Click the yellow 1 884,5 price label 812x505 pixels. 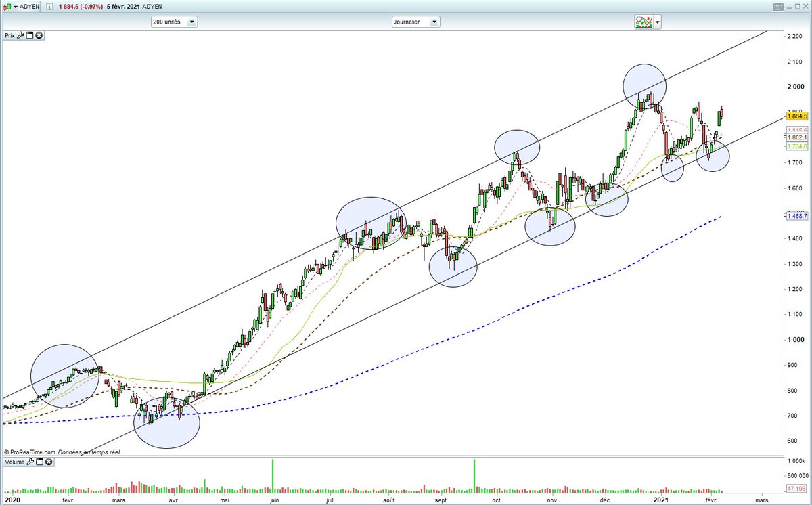click(x=798, y=116)
